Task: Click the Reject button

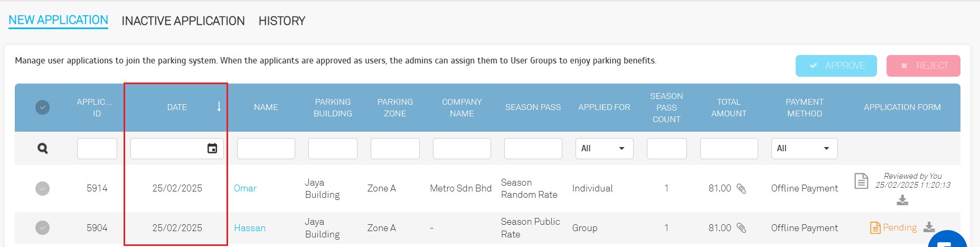Action: click(x=924, y=66)
